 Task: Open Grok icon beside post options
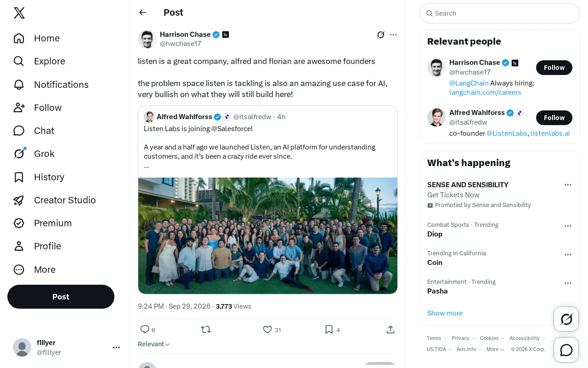pos(381,34)
